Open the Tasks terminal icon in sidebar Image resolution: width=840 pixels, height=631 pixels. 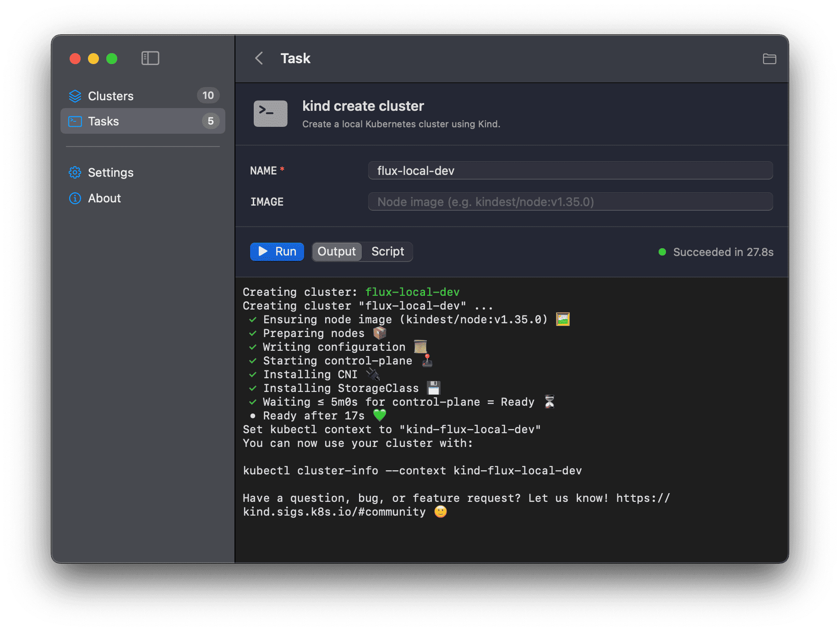coord(75,121)
